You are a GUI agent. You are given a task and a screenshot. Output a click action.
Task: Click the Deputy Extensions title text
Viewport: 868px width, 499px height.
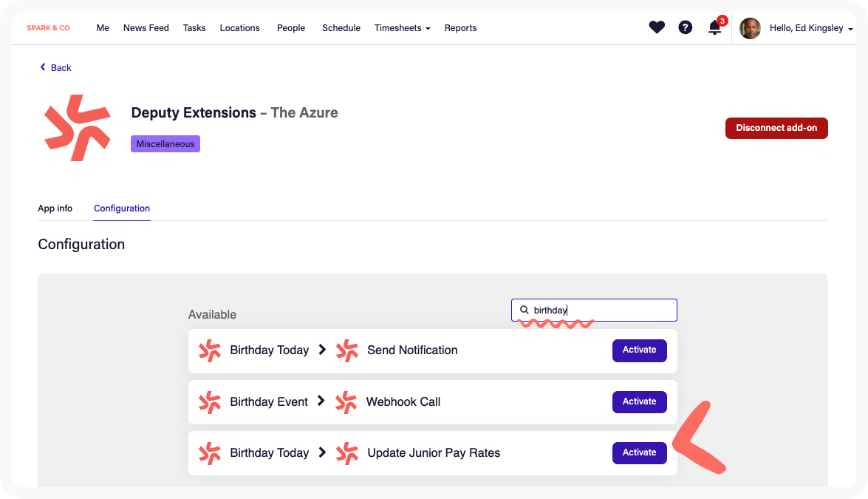pos(194,112)
